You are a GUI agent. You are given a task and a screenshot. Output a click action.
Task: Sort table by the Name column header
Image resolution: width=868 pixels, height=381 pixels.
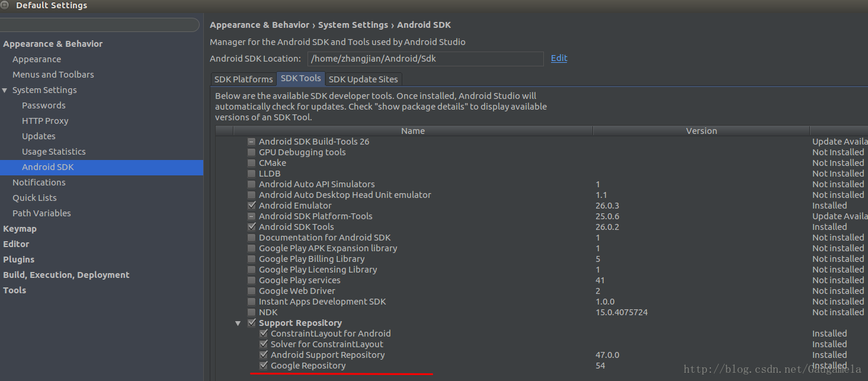click(x=413, y=131)
